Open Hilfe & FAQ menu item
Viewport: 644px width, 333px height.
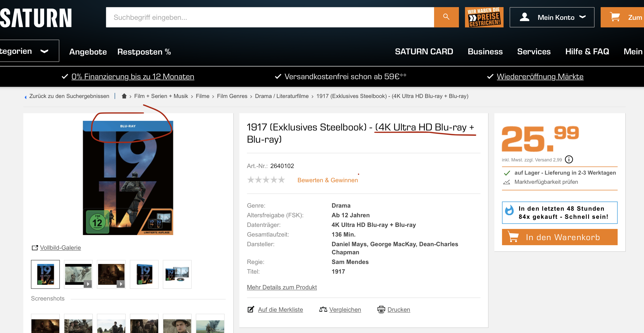(587, 51)
